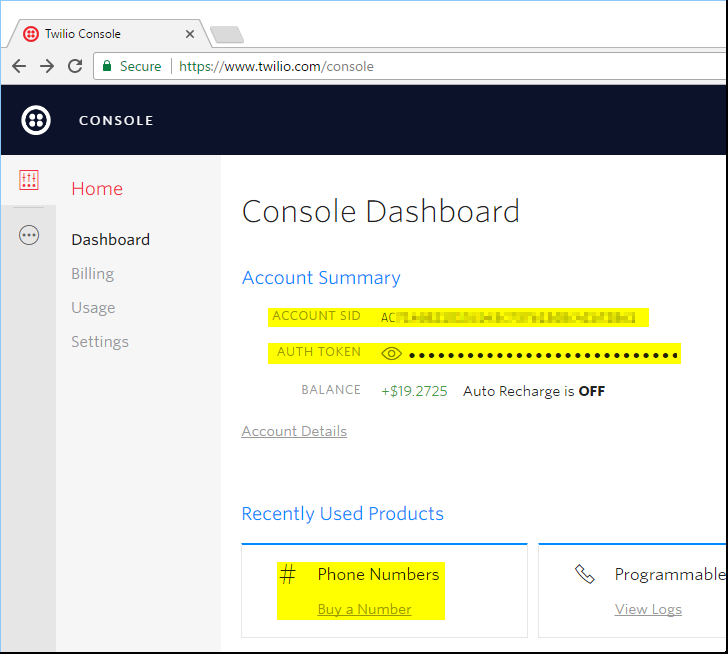
Task: Open the Phone Numbers product card title
Action: (x=378, y=575)
